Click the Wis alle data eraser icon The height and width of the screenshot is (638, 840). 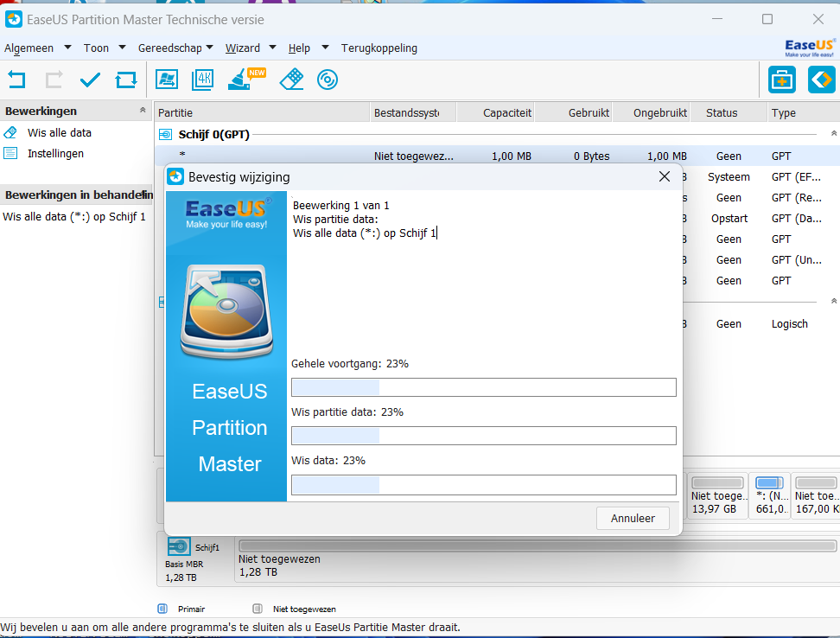point(10,132)
